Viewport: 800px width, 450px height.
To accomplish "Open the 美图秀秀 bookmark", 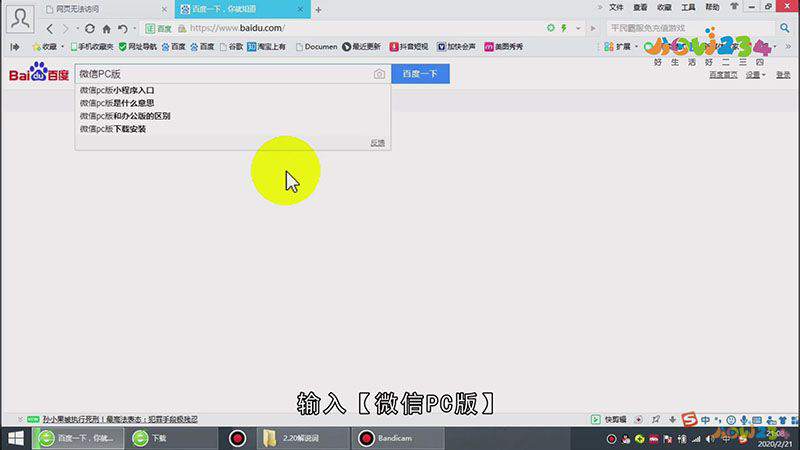I will pos(504,46).
